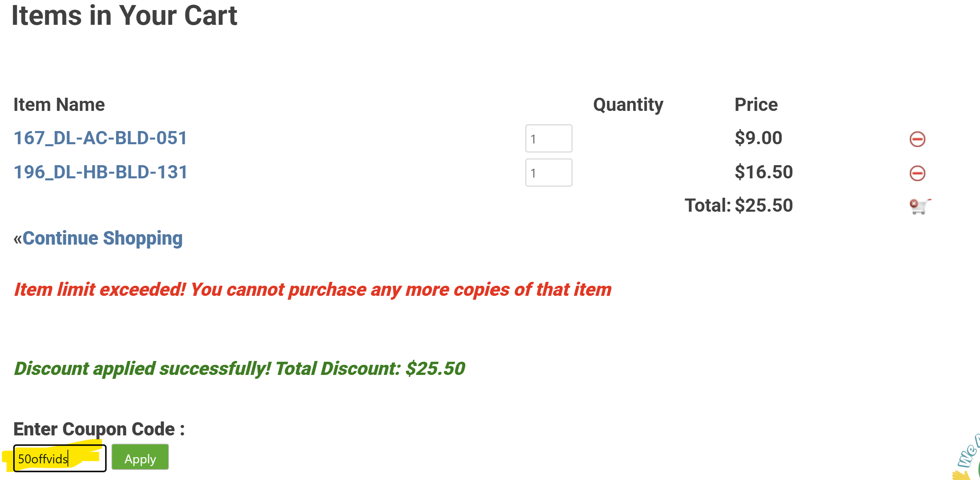Click the Continue Shopping link
The height and width of the screenshot is (480, 980).
pos(102,238)
